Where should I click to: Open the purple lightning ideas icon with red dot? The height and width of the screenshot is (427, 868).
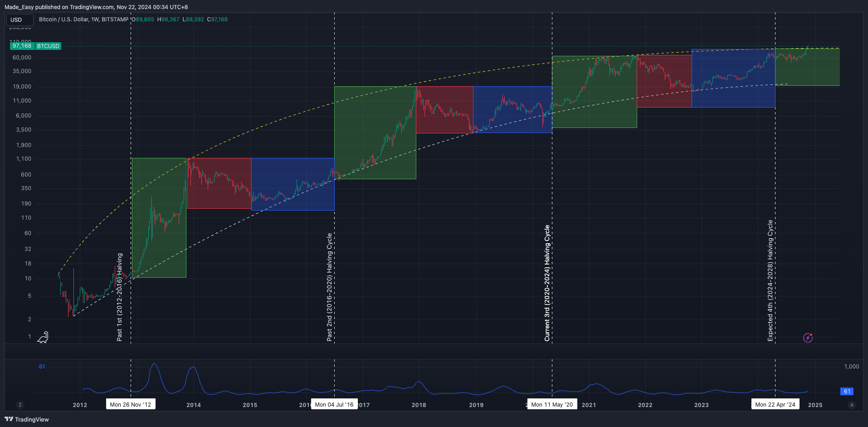click(808, 337)
